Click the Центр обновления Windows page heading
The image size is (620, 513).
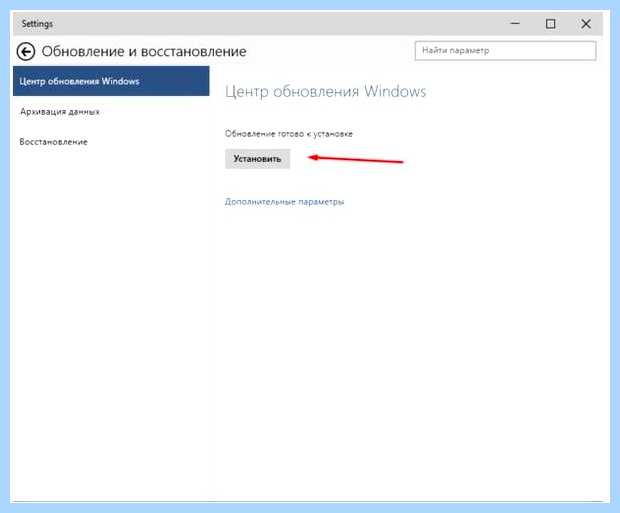point(325,91)
